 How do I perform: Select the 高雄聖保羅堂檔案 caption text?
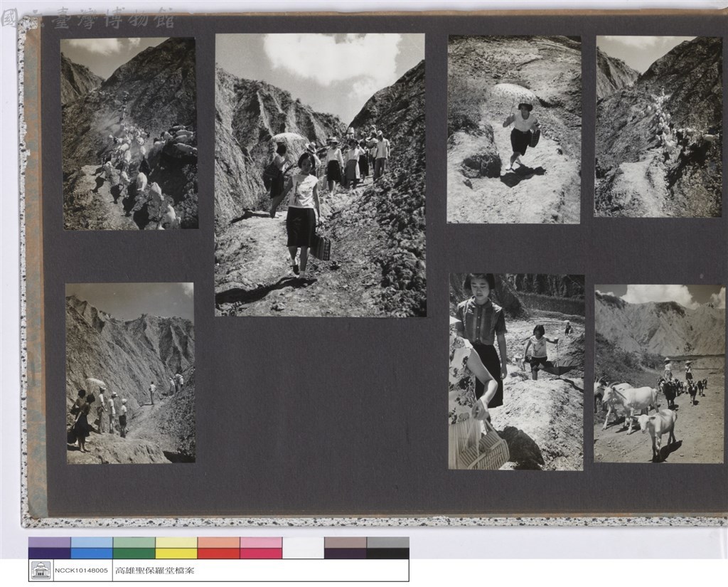[154, 570]
